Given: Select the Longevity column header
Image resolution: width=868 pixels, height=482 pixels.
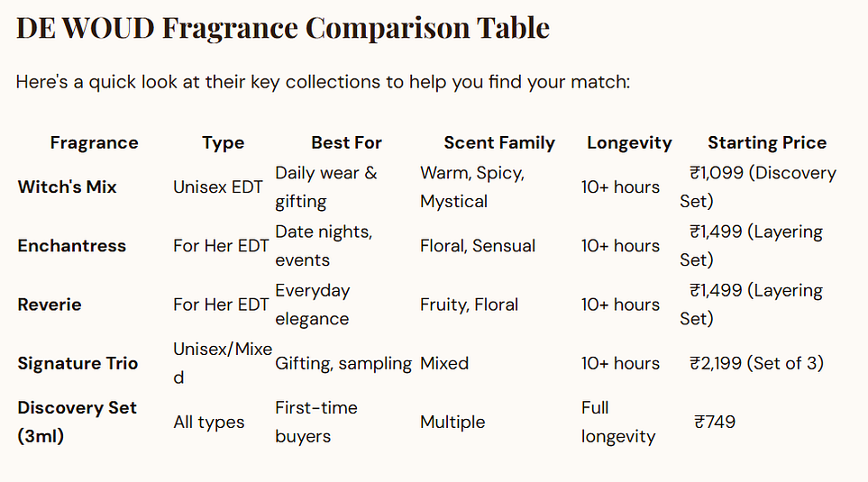Looking at the screenshot, I should click(629, 142).
